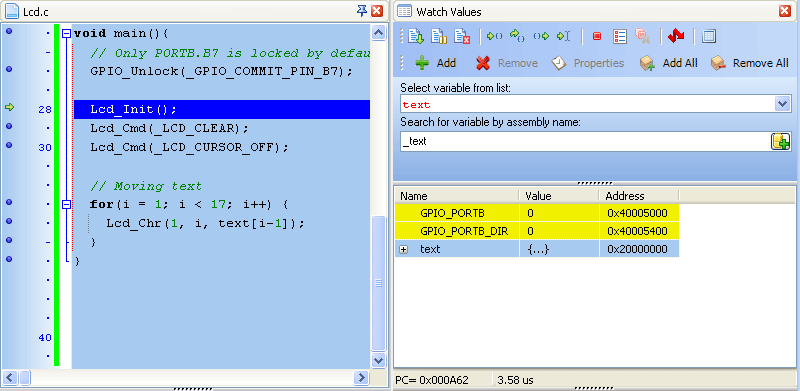This screenshot has height=391, width=800.
Task: Open the Select variable from list dropdown
Action: point(782,104)
